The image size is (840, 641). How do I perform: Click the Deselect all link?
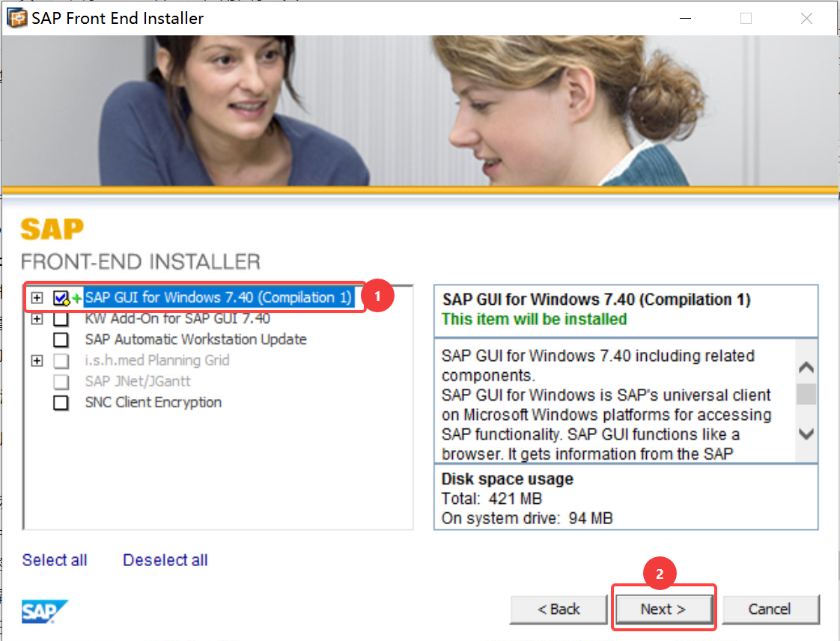click(x=165, y=560)
